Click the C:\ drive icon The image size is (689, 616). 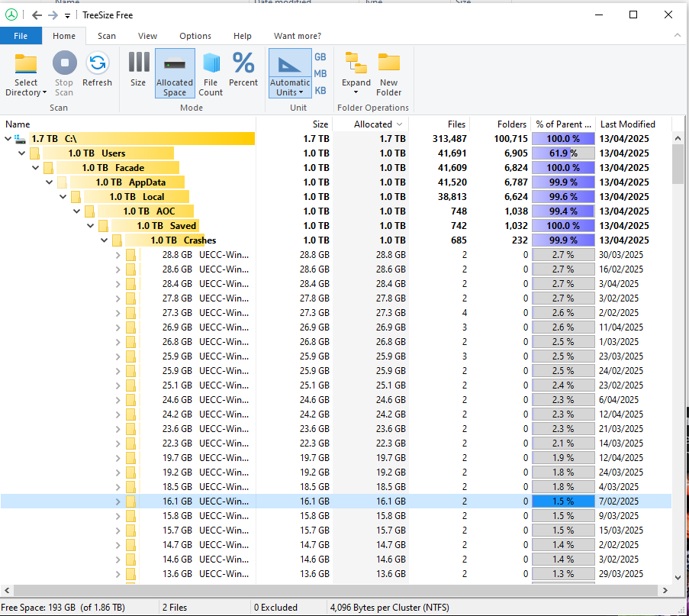click(20, 140)
